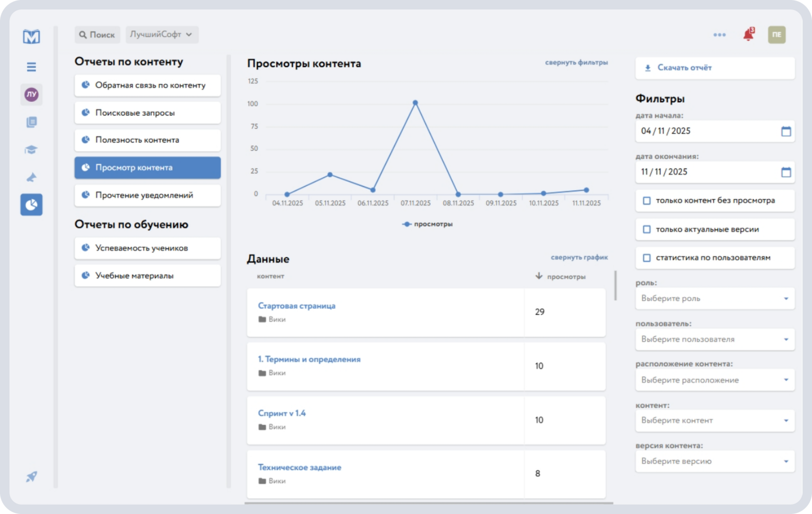Click the search magnifier icon

tap(83, 35)
